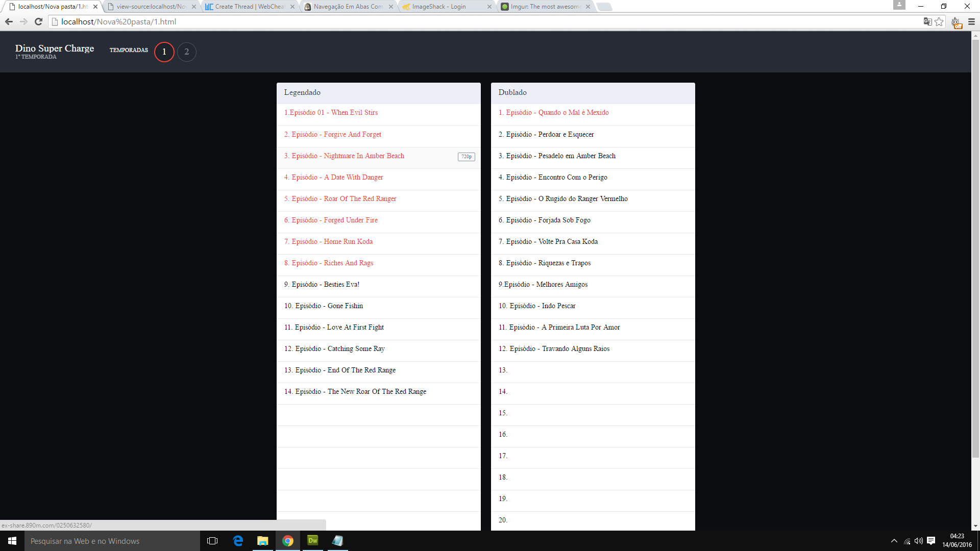
Task: Open the translate page icon in the address bar
Action: click(x=927, y=21)
